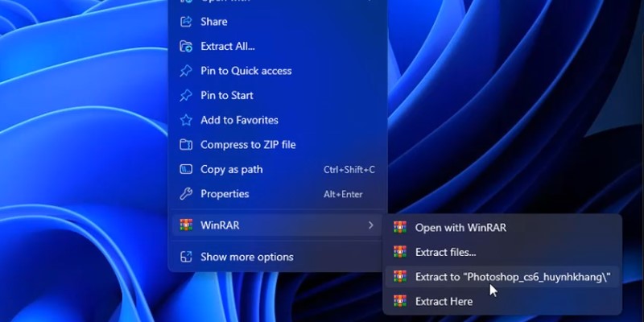
Task: Click the pin icon beside Pin to Start
Action: (x=186, y=96)
